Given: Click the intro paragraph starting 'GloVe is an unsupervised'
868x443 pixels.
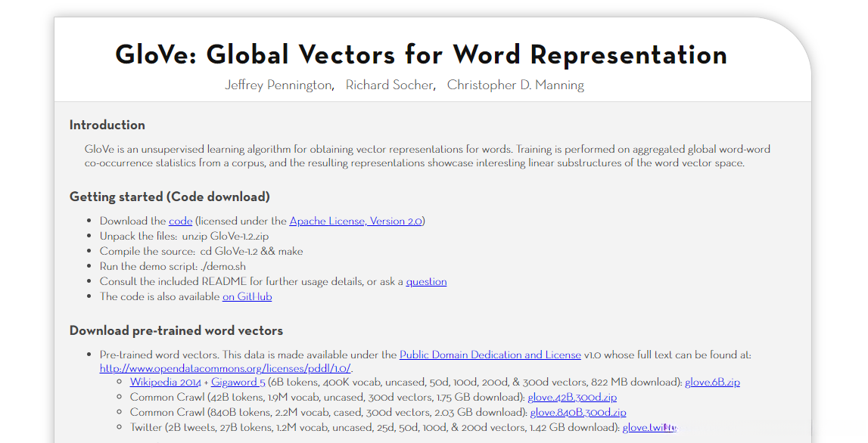Looking at the screenshot, I should click(x=427, y=156).
